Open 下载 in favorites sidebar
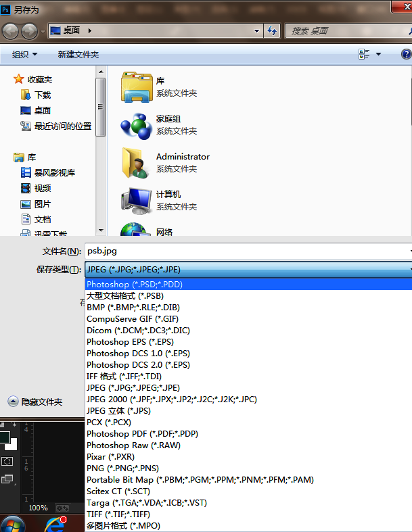This screenshot has width=412, height=532. (x=36, y=95)
